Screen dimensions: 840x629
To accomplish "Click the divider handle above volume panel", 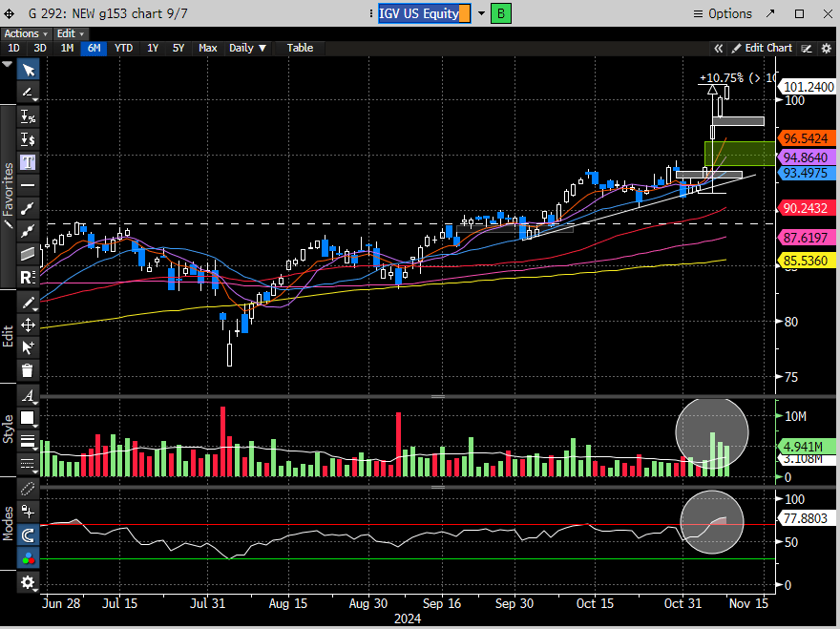I will tap(438, 397).
